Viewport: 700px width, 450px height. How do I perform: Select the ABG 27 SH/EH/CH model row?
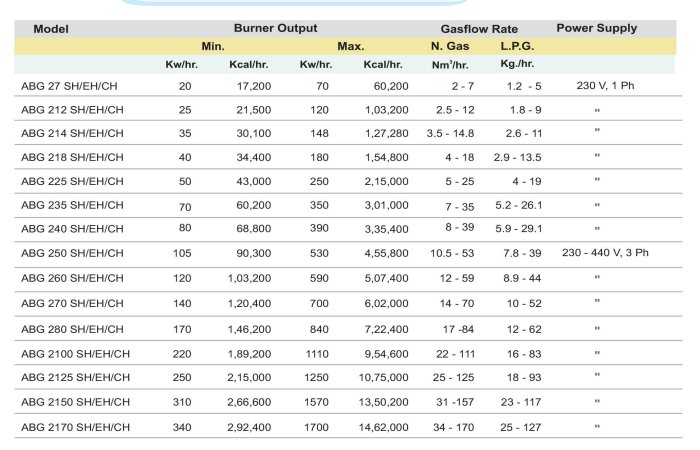pyautogui.click(x=72, y=87)
